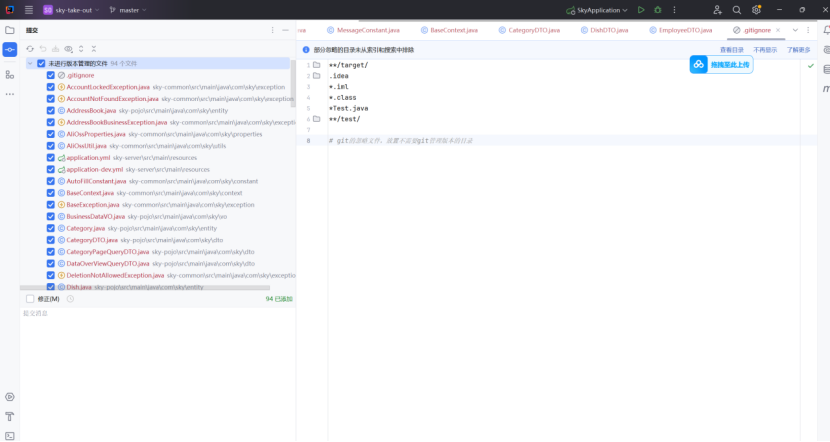Open the notifications bell on right edge

(x=826, y=30)
